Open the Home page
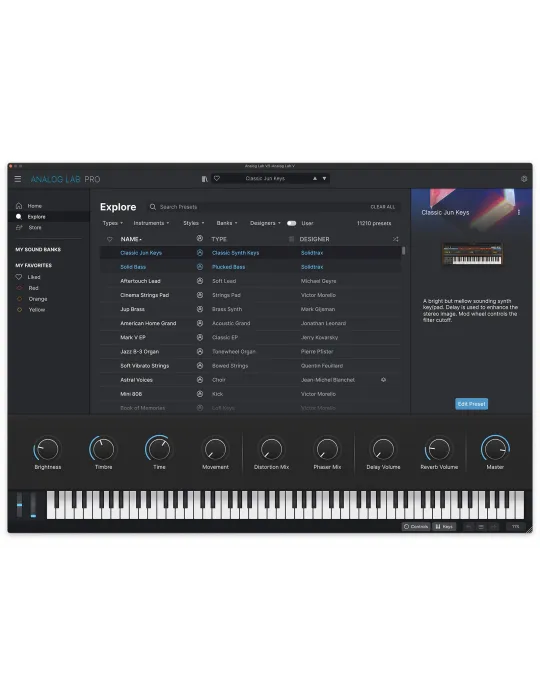 tap(35, 206)
